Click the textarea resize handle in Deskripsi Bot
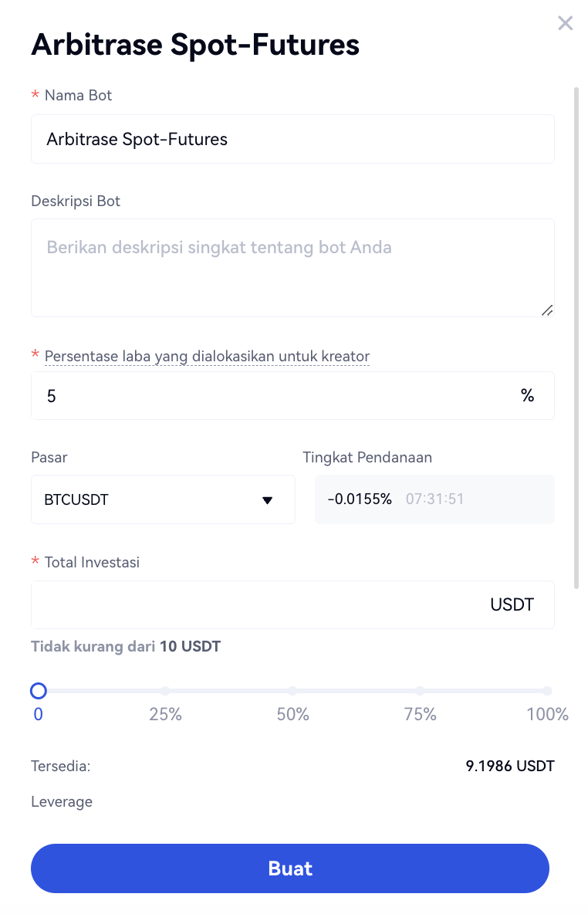Image resolution: width=588 pixels, height=914 pixels. pos(547,310)
